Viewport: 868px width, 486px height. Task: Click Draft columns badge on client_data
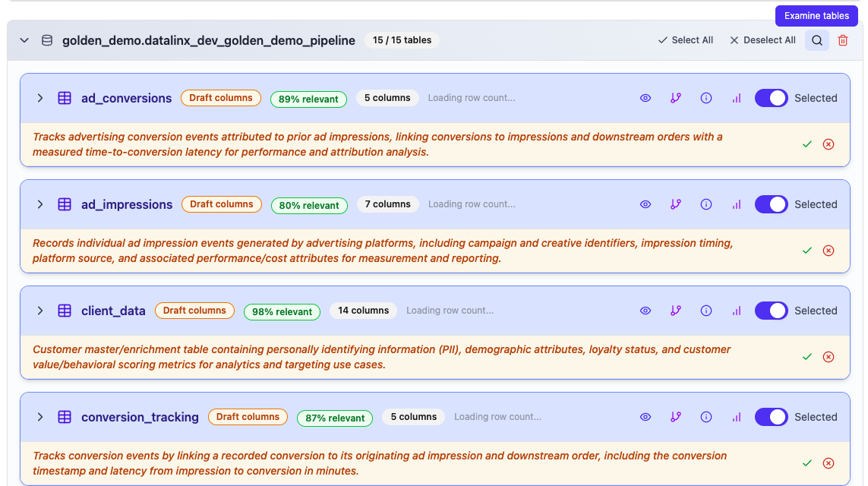pos(194,311)
